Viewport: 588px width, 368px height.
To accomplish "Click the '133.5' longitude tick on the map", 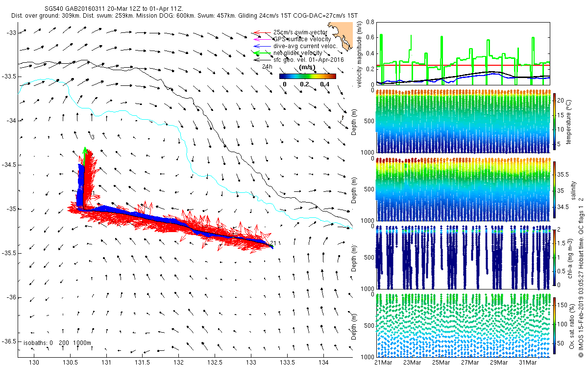I will click(287, 363).
